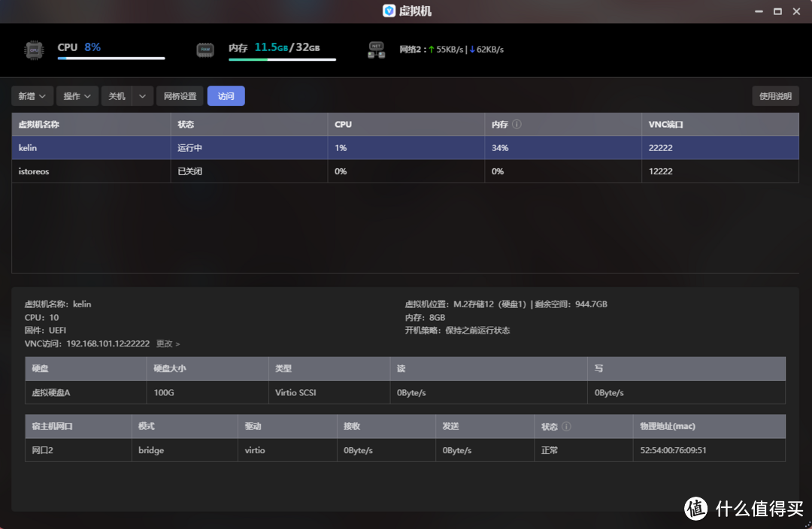
Task: Click the RAM memory icon
Action: (205, 50)
